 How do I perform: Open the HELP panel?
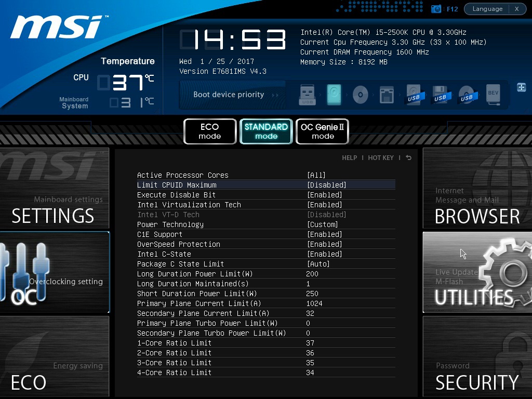click(350, 158)
